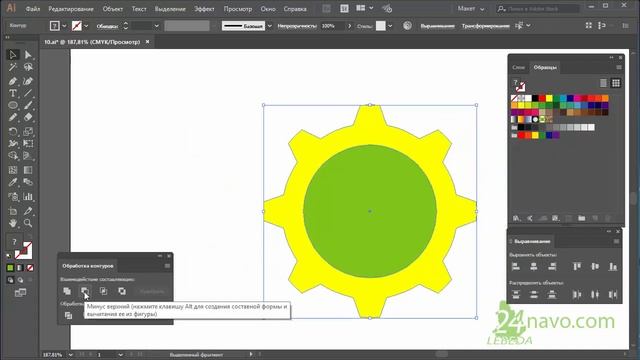Switch swatches to thumbnail grid view

616,83
